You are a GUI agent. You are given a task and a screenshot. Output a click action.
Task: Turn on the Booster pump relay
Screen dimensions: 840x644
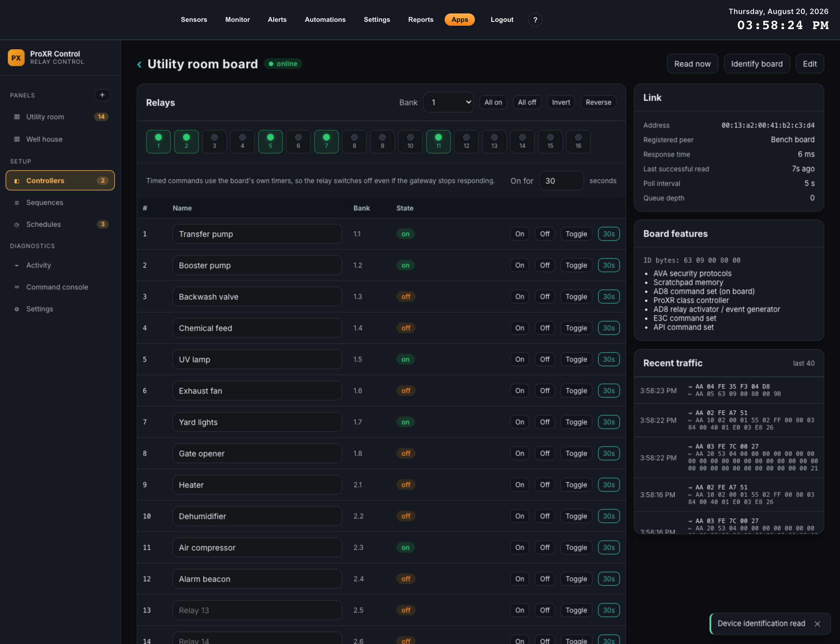(x=519, y=265)
